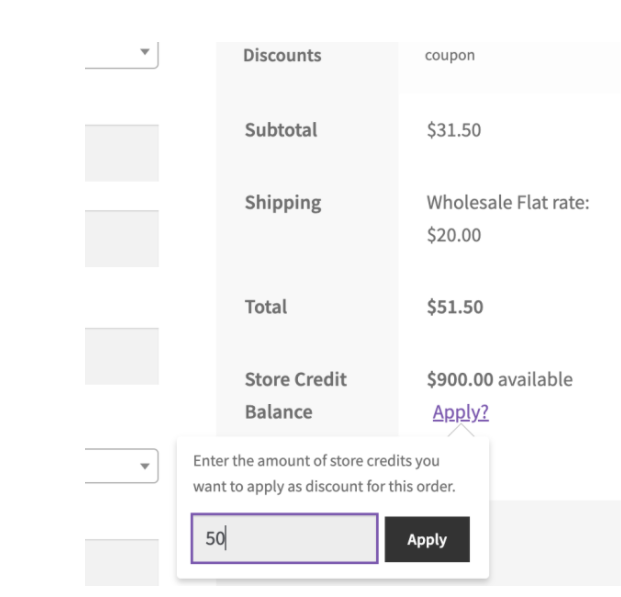Click the $31.50 subtotal amount

(x=454, y=130)
